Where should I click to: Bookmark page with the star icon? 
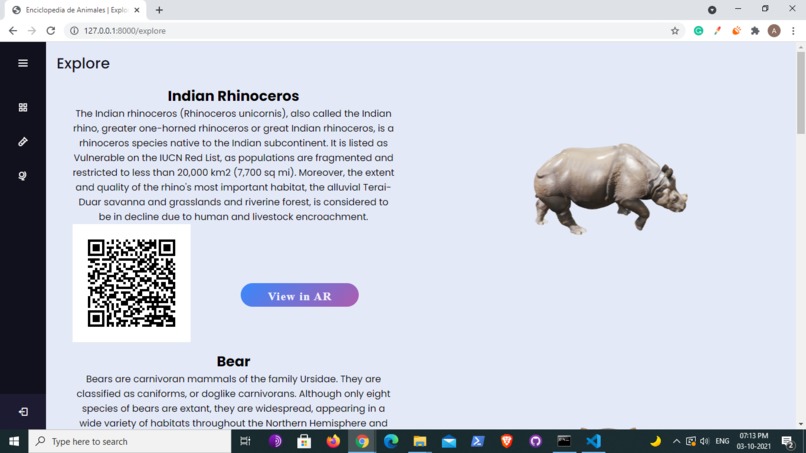pos(675,31)
